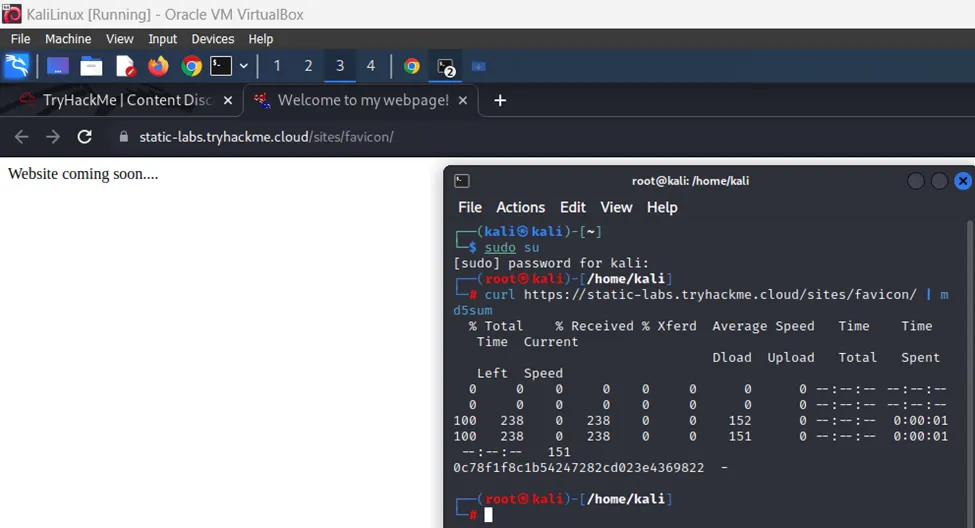The image size is (975, 528).
Task: Click the md5 hash output text
Action: click(578, 468)
